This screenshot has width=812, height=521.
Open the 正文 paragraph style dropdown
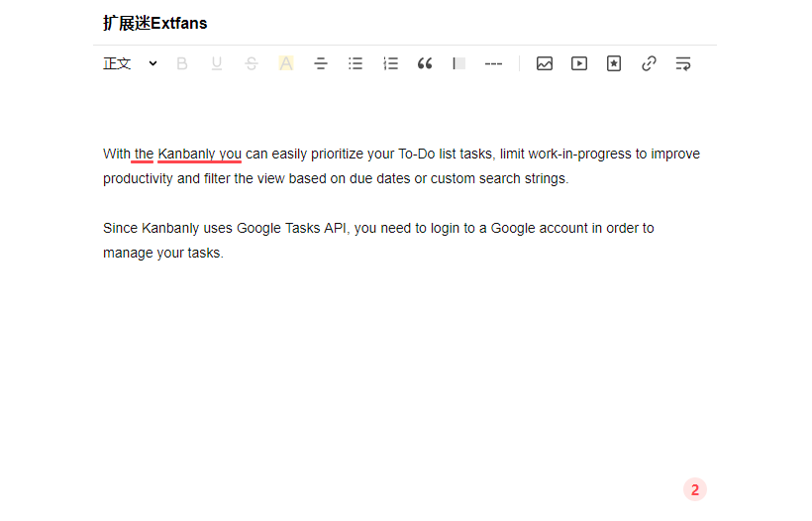tap(130, 63)
